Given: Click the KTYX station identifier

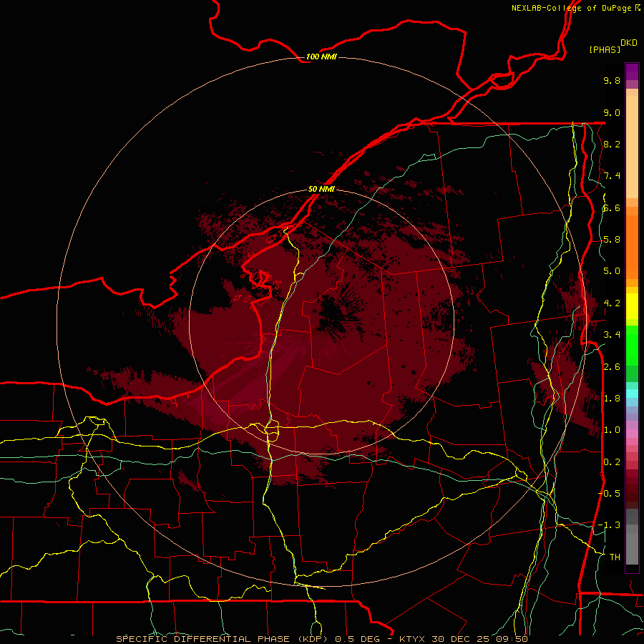Looking at the screenshot, I should (x=412, y=639).
